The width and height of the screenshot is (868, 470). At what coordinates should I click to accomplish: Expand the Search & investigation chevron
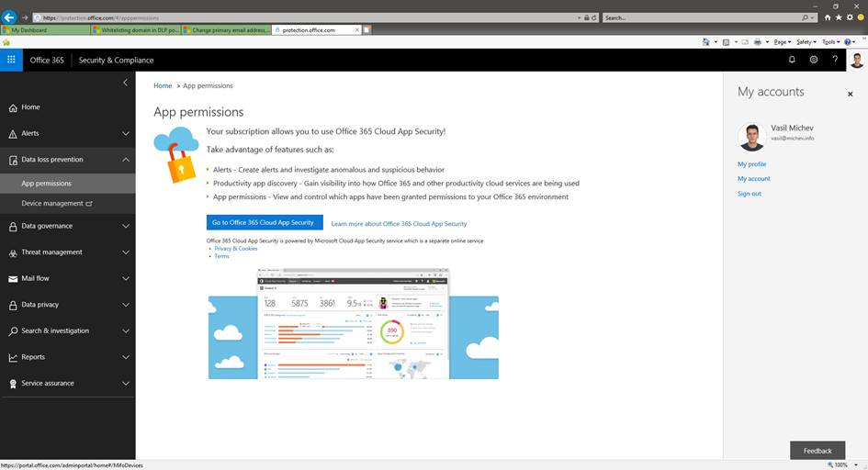click(x=126, y=331)
